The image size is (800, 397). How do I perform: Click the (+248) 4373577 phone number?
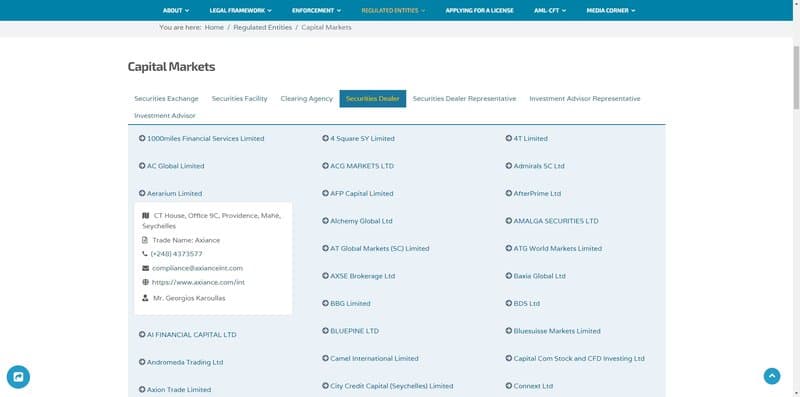click(176, 254)
